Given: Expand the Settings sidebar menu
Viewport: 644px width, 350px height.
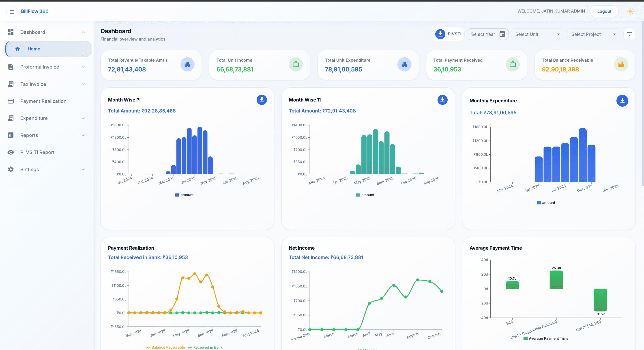Looking at the screenshot, I should coord(47,169).
